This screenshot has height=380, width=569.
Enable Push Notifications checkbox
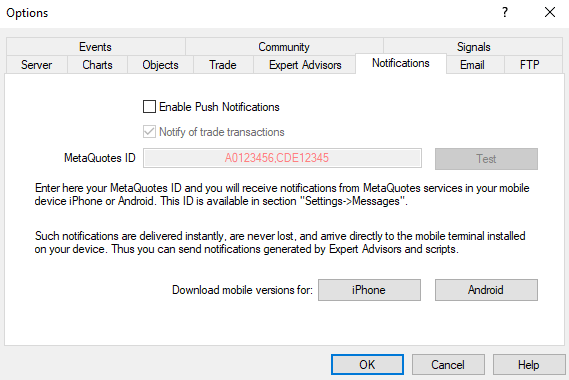[x=149, y=107]
